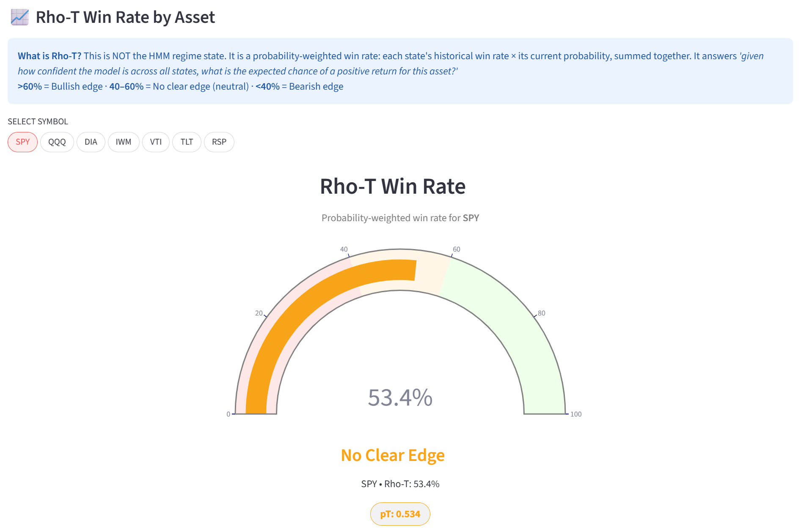This screenshot has width=801, height=532.
Task: Click the 100 tick label on the gauge
Action: point(576,415)
